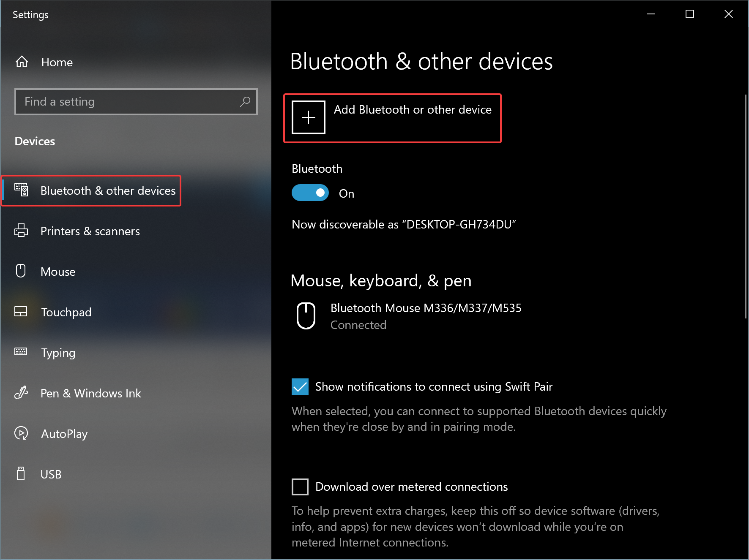Click the Typing keyboard icon
Image resolution: width=749 pixels, height=560 pixels.
tap(21, 352)
